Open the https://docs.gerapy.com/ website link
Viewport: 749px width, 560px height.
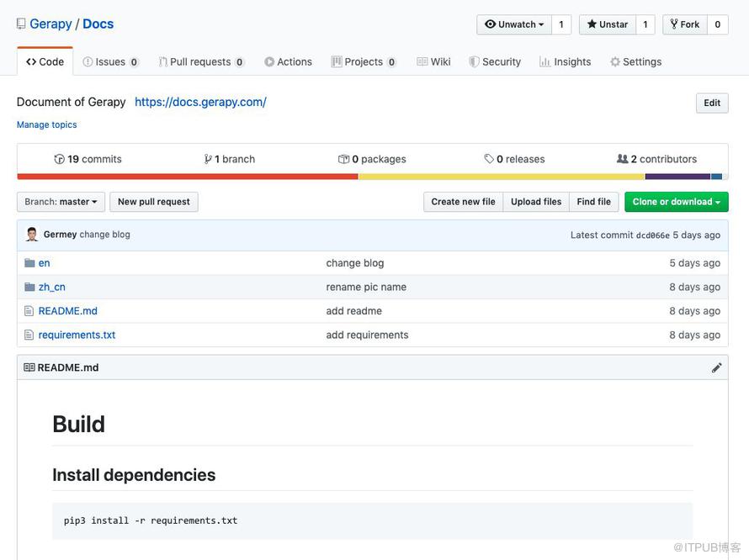200,102
